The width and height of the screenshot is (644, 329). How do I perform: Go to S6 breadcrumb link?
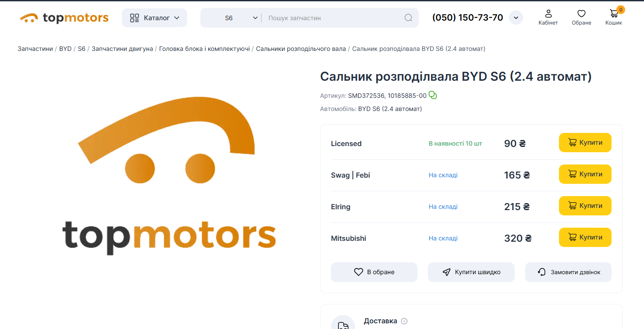click(82, 49)
